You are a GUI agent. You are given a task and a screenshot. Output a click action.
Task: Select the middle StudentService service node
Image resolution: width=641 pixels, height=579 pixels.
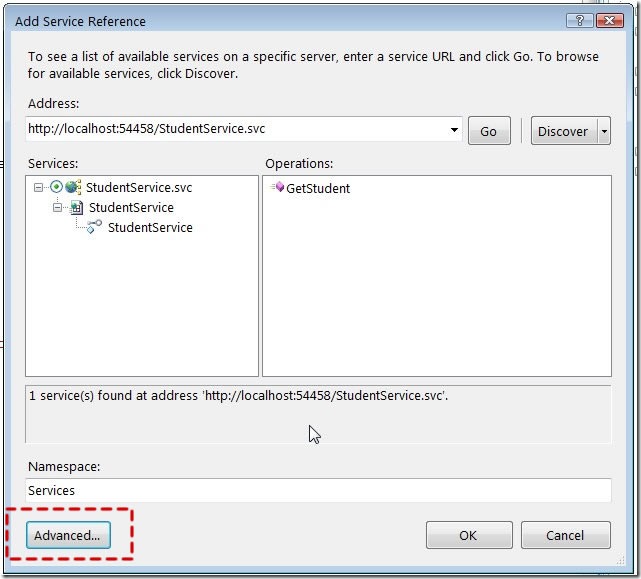coord(131,207)
